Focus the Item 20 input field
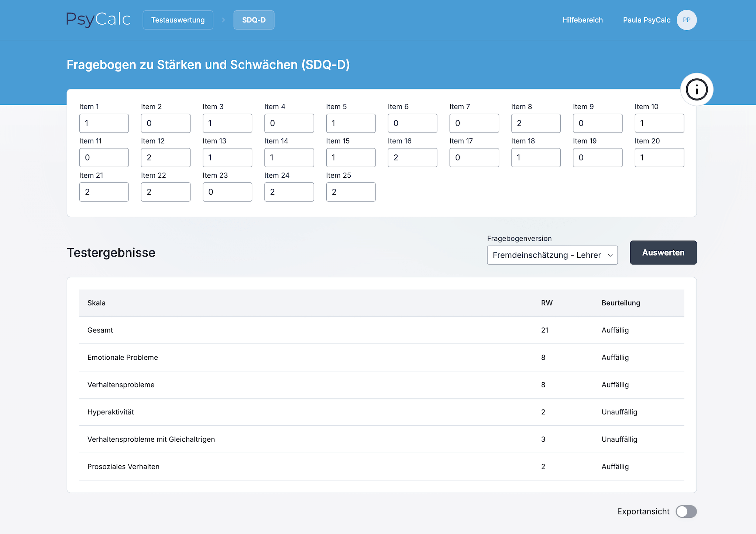This screenshot has width=756, height=534. (659, 158)
